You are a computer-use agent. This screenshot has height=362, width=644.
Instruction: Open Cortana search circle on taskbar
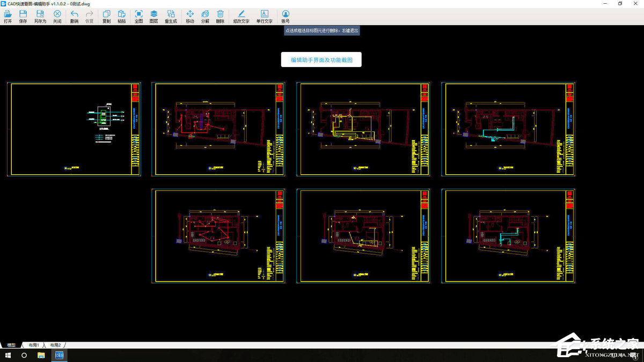click(24, 356)
